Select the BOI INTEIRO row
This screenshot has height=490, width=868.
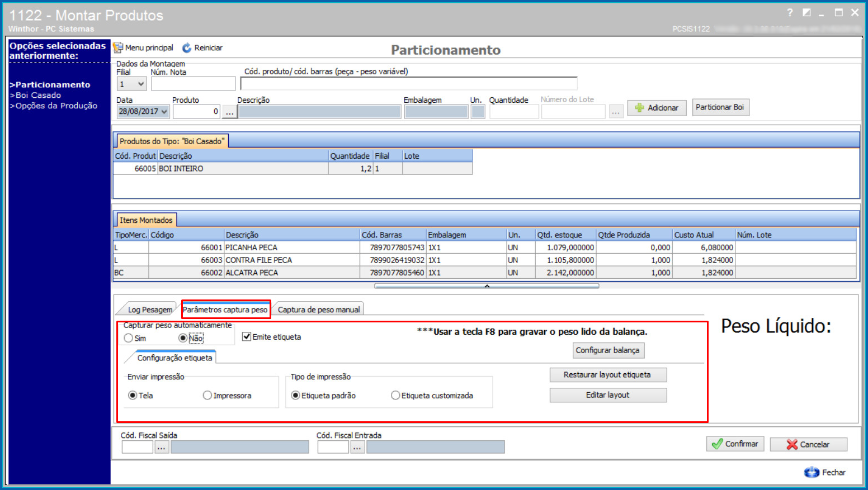click(x=293, y=169)
